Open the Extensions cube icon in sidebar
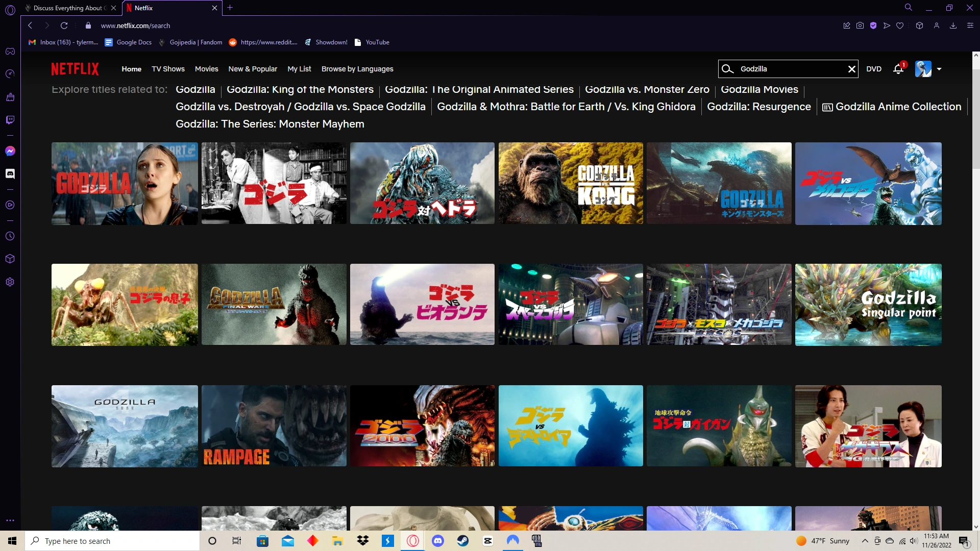This screenshot has height=551, width=980. click(10, 259)
